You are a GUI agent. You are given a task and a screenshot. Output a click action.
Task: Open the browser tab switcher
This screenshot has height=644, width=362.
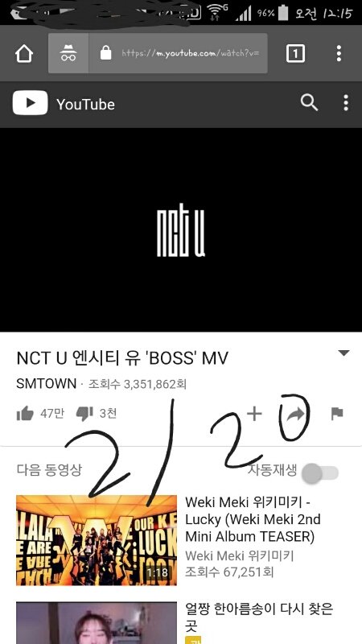point(295,53)
